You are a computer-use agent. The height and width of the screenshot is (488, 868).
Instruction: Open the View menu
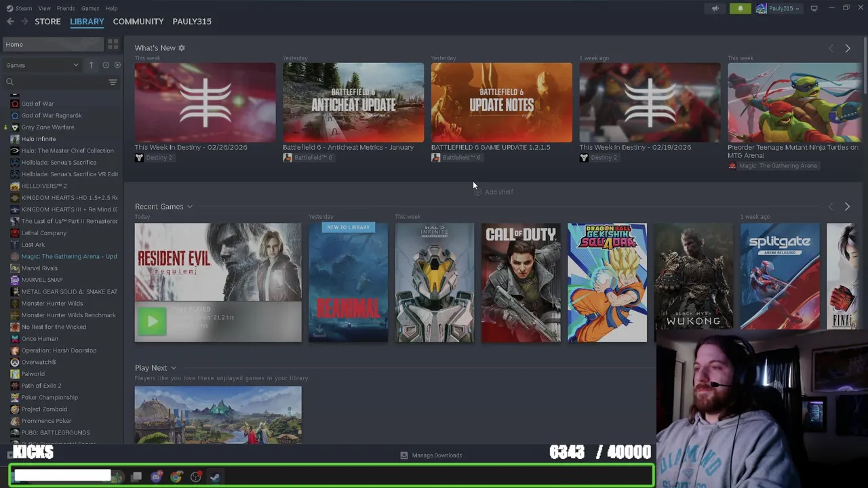[44, 8]
